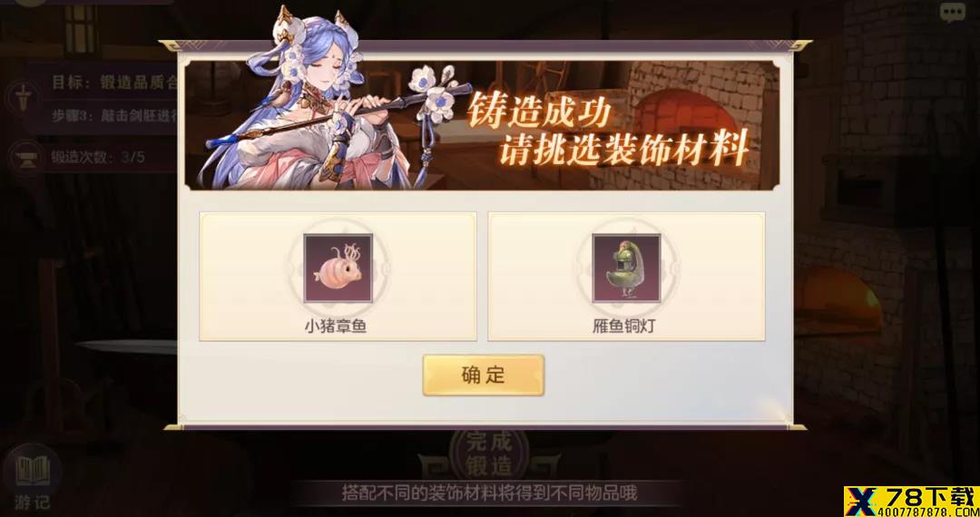Click the 78下载 watermark logo
The width and height of the screenshot is (980, 517).
[911, 502]
